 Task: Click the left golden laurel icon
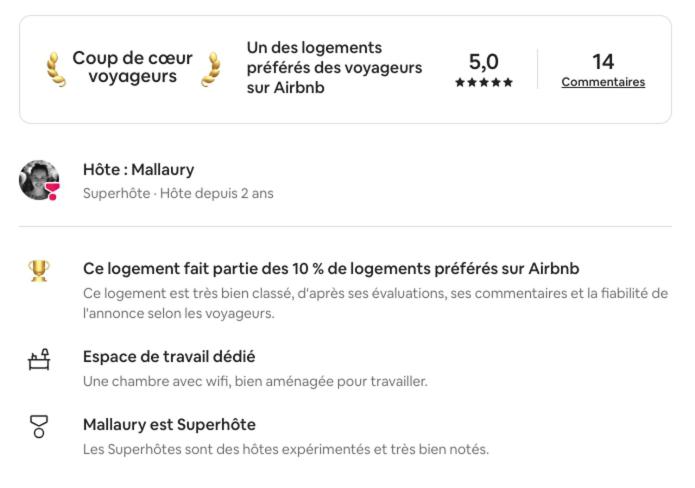[56, 69]
